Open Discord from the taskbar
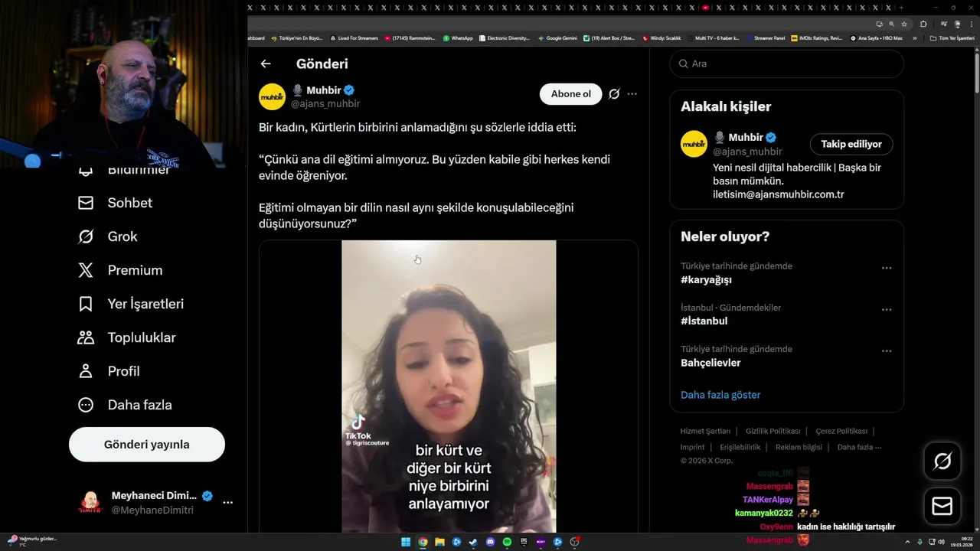980x551 pixels. tap(490, 542)
